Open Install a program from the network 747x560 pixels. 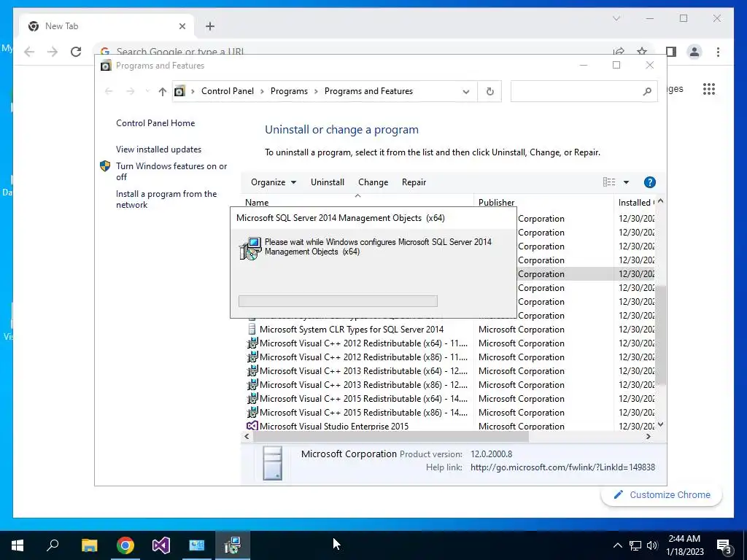pos(166,199)
